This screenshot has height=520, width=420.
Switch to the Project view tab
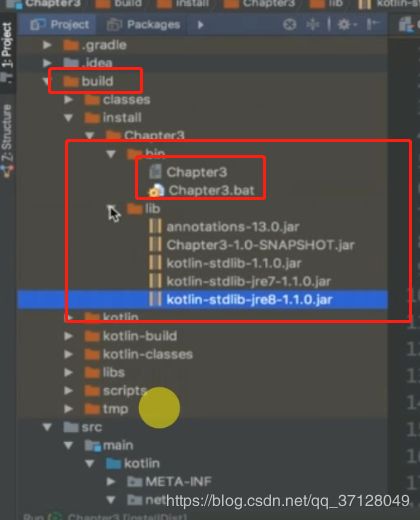pyautogui.click(x=59, y=24)
